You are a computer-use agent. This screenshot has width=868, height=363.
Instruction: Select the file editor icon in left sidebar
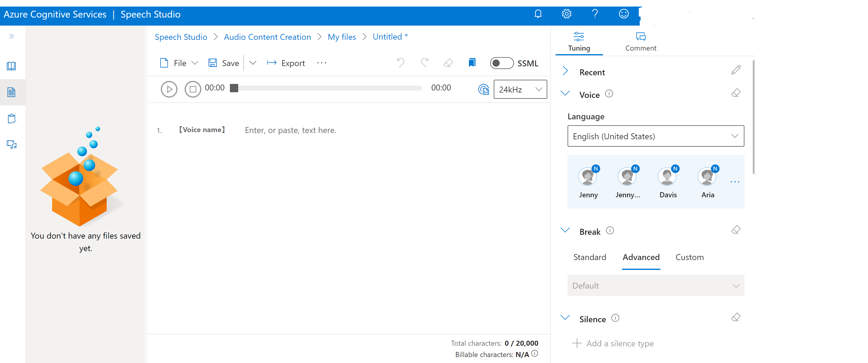pyautogui.click(x=11, y=92)
